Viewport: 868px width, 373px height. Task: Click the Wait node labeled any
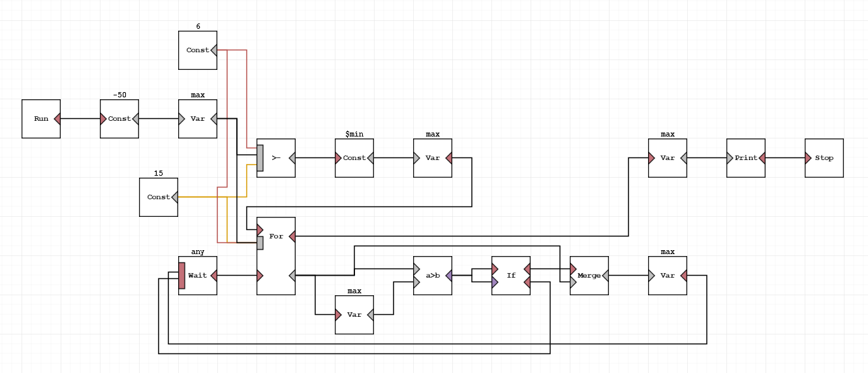(x=198, y=276)
